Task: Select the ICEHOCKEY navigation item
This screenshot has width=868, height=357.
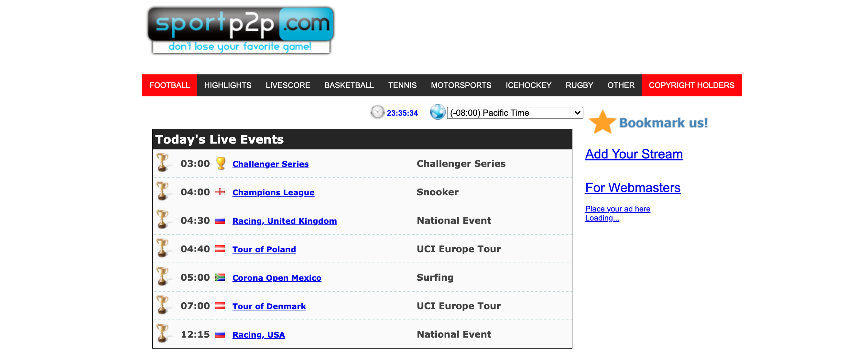Action: (528, 85)
